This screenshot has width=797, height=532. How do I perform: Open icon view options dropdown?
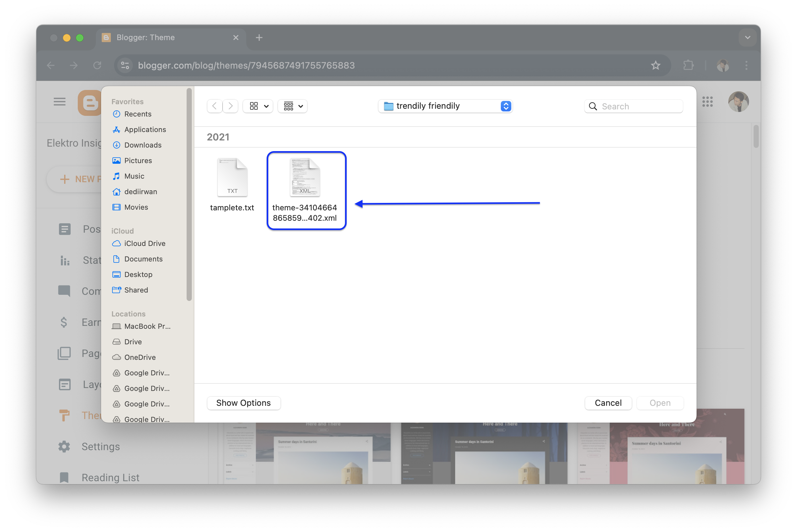coord(258,106)
